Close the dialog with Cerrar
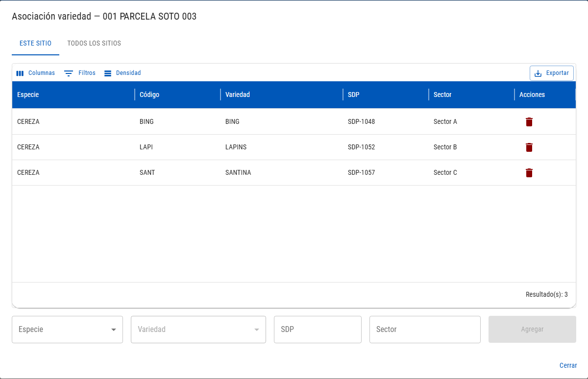Viewport: 588px width, 379px height. (568, 365)
